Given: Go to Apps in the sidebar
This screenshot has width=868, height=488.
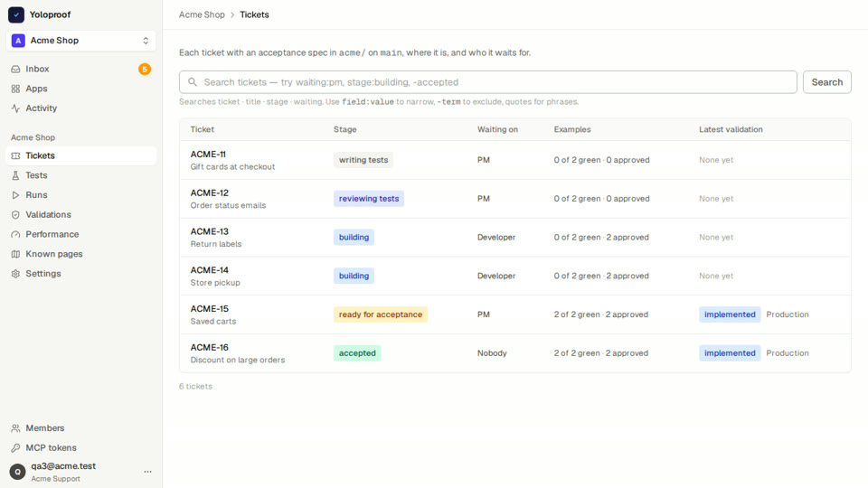Looking at the screenshot, I should click(x=80, y=89).
